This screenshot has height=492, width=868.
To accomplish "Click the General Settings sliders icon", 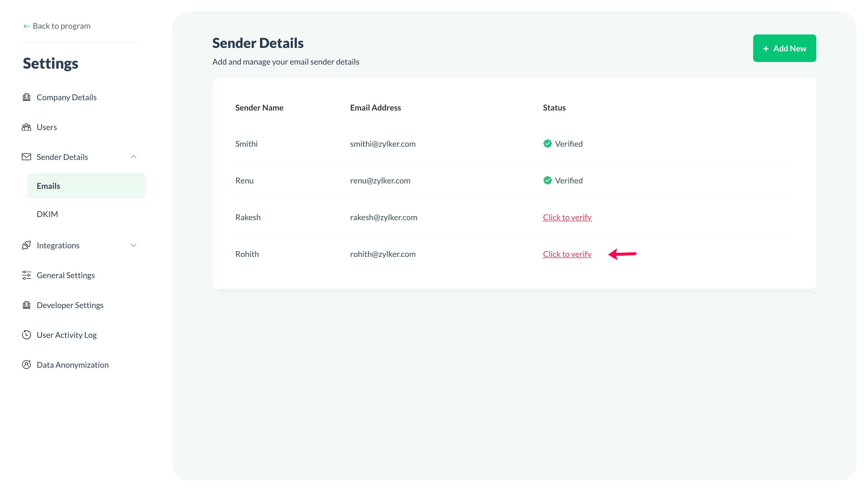I will tap(26, 275).
